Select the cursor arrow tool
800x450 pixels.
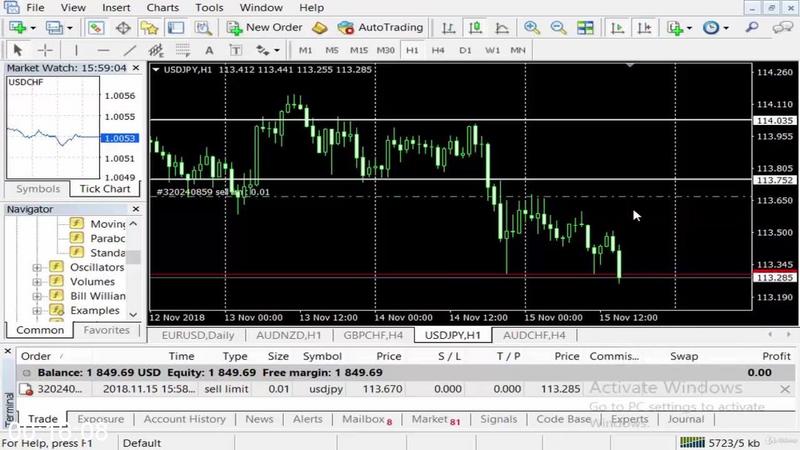point(18,50)
